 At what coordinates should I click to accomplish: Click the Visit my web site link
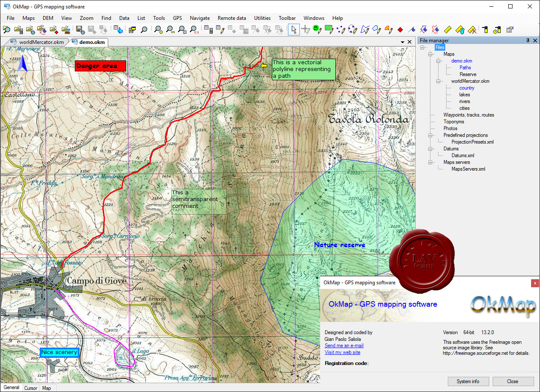[x=343, y=352]
